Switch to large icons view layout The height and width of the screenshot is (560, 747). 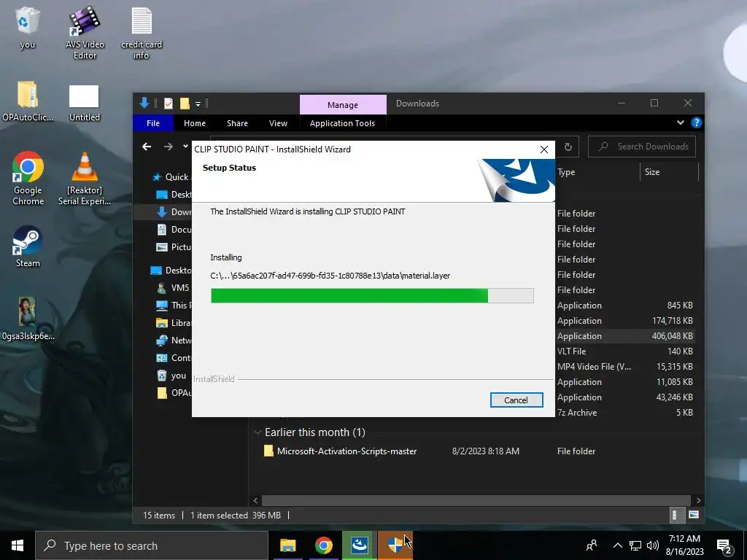click(694, 515)
